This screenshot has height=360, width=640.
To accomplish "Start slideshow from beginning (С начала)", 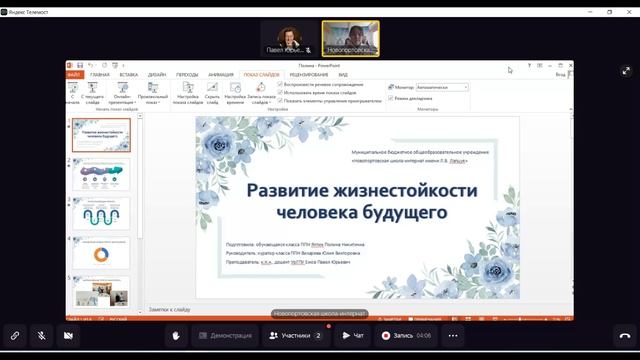I will (73, 93).
